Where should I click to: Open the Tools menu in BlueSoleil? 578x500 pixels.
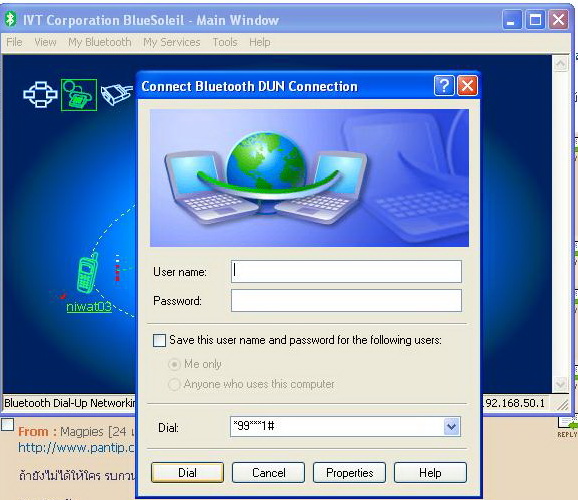point(224,42)
